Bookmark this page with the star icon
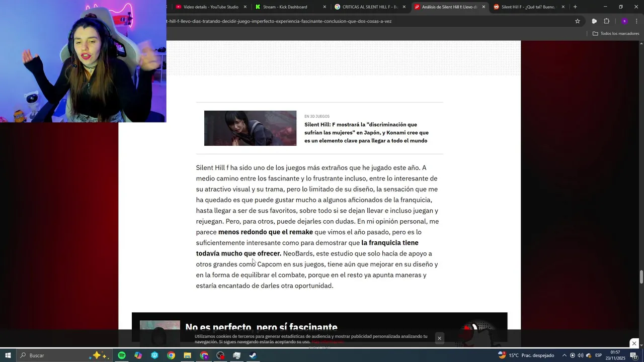The height and width of the screenshot is (362, 644). (x=578, y=21)
